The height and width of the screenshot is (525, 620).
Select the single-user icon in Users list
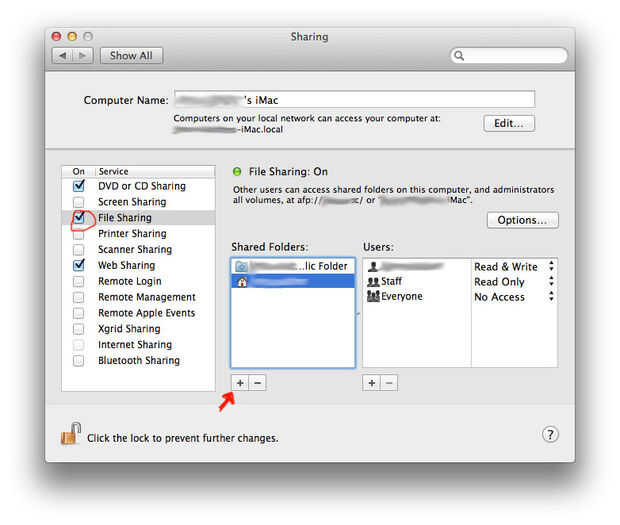pyautogui.click(x=373, y=267)
